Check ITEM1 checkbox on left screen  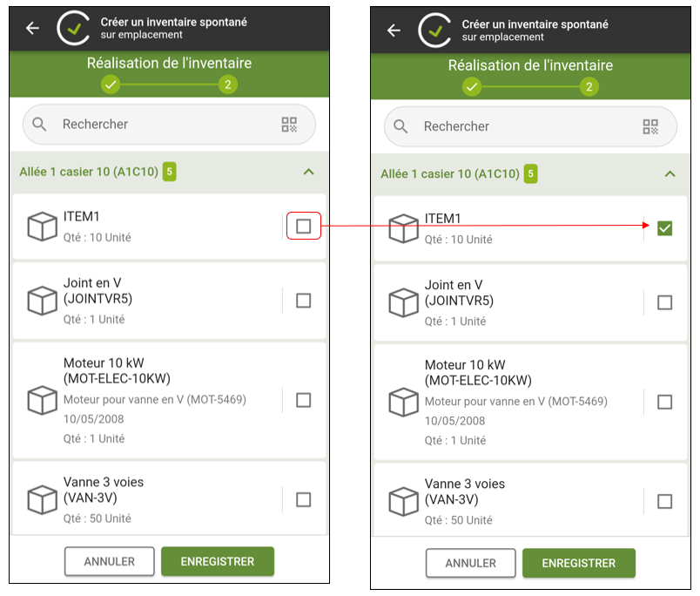[x=304, y=226]
